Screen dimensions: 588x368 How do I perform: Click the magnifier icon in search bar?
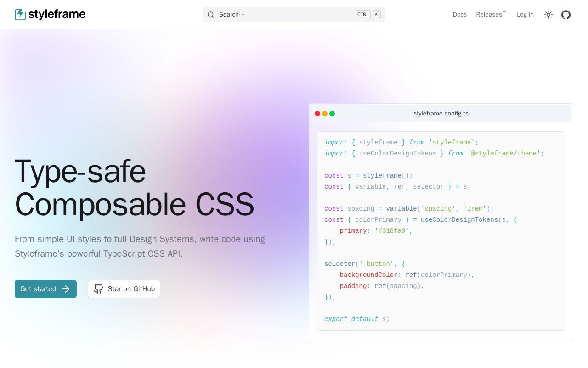coord(211,15)
